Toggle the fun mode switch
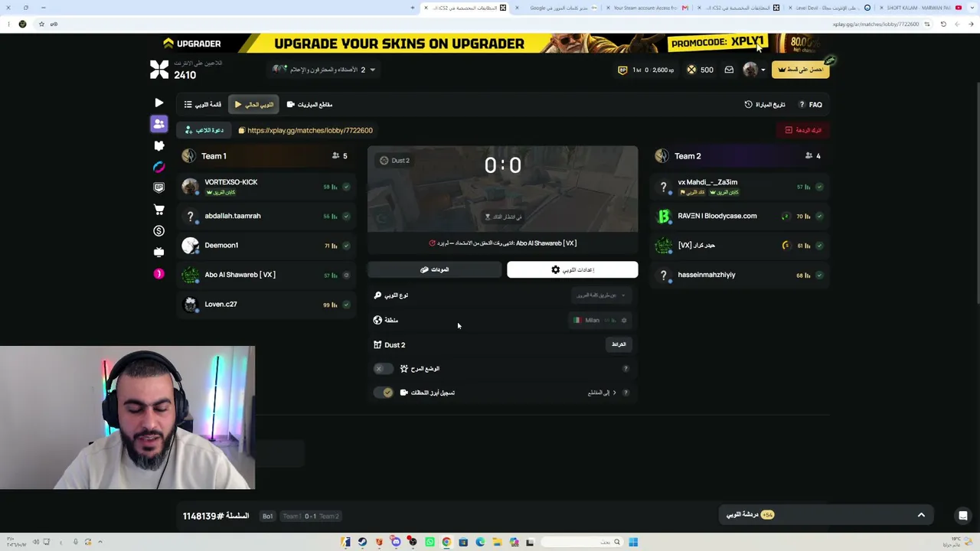This screenshot has height=551, width=980. tap(383, 369)
